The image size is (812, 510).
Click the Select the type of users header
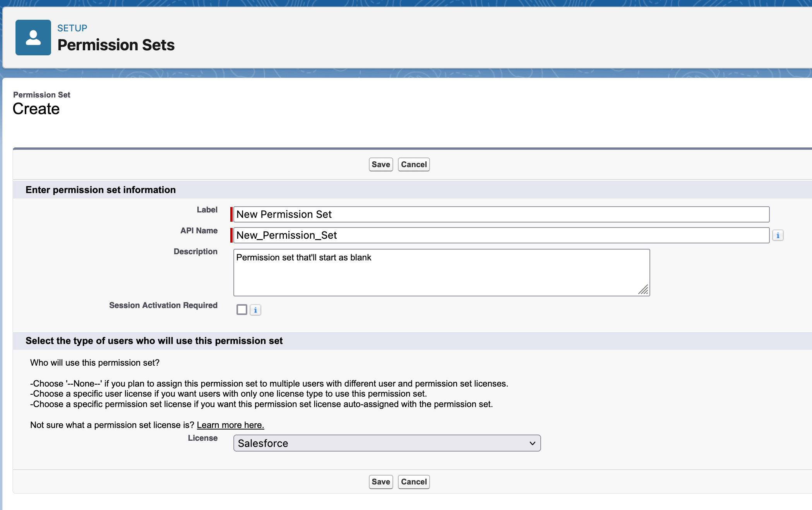154,341
